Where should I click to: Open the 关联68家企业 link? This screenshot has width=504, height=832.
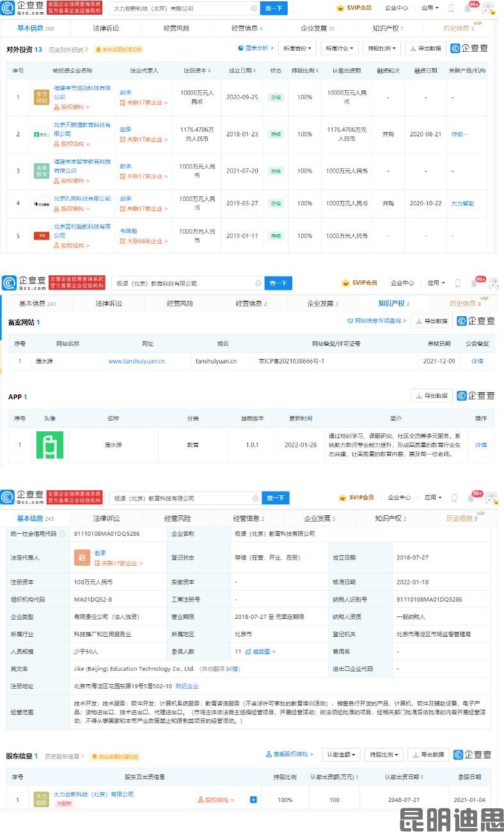coord(144,241)
